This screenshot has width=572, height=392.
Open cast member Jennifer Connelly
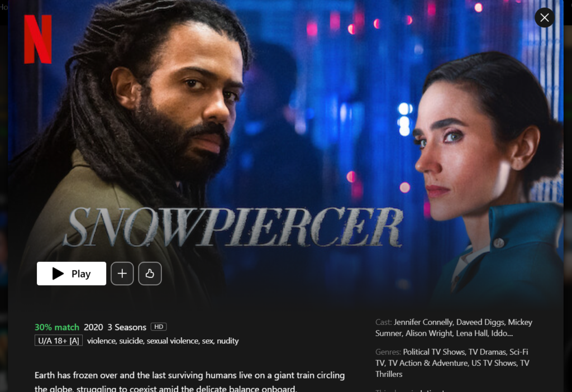click(x=424, y=322)
